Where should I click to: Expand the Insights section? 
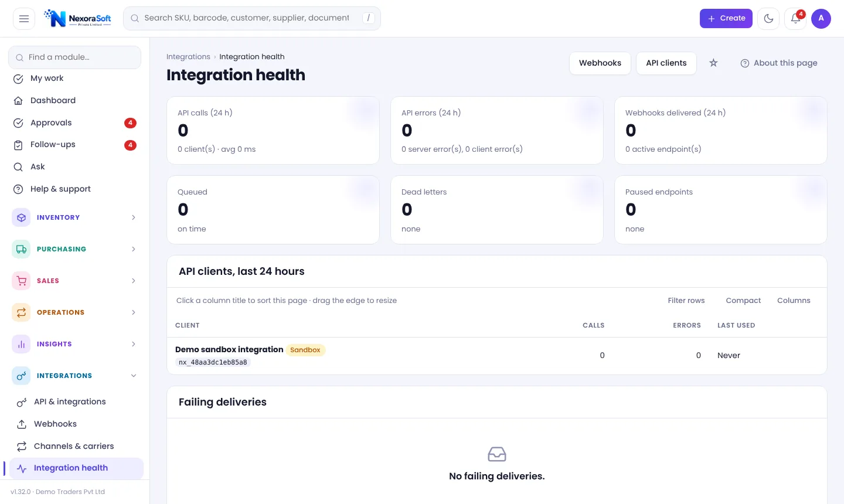[x=134, y=344]
